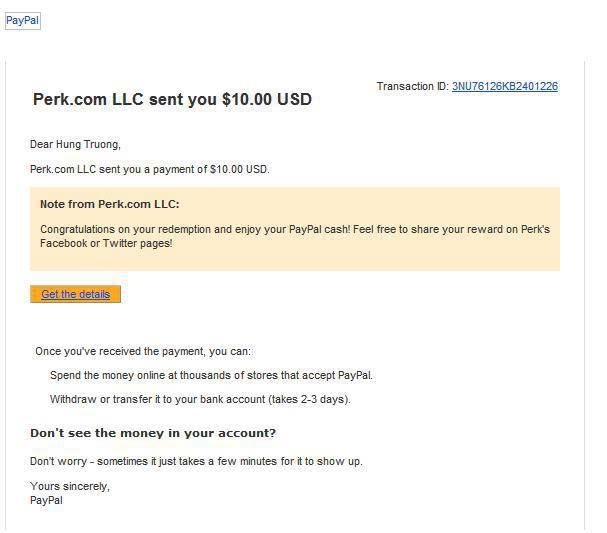This screenshot has width=607, height=533.
Task: Click Perk.com LLC in the bold headline
Action: click(87, 100)
